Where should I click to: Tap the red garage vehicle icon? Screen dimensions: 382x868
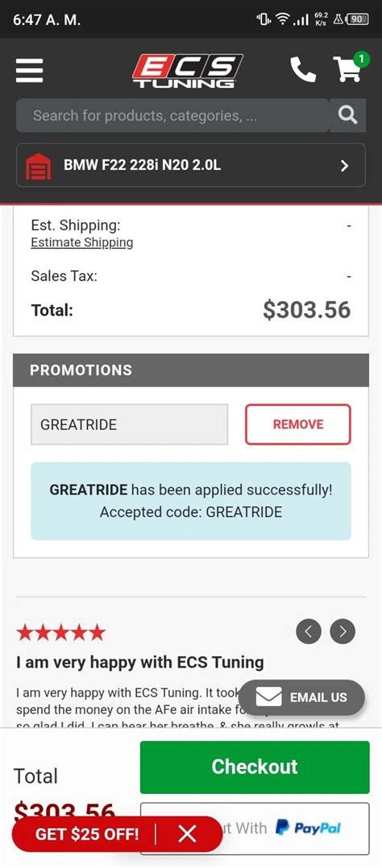click(x=38, y=166)
